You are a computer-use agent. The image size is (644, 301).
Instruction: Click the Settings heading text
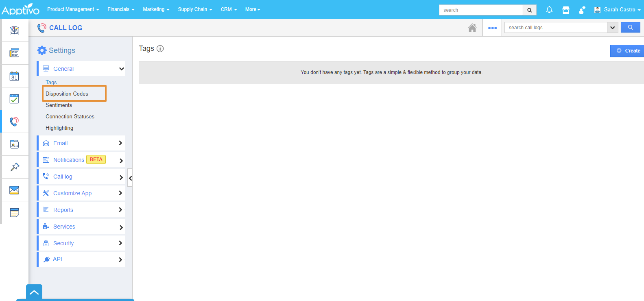click(x=62, y=50)
